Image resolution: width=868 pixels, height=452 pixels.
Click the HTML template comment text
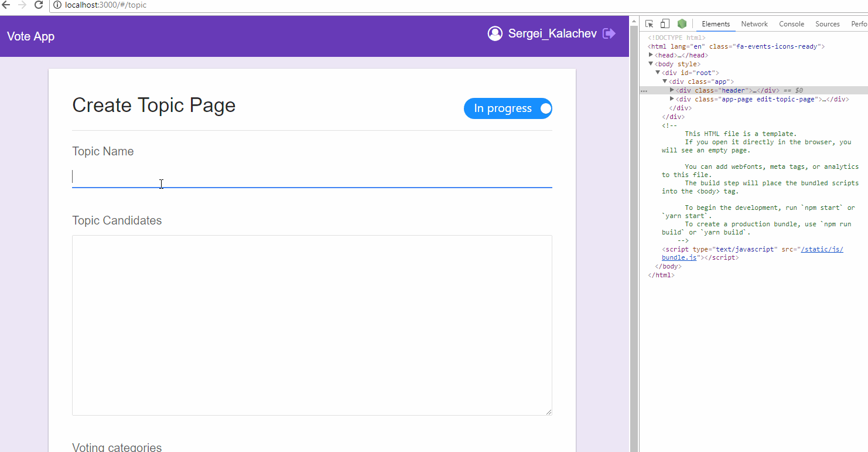tap(760, 183)
